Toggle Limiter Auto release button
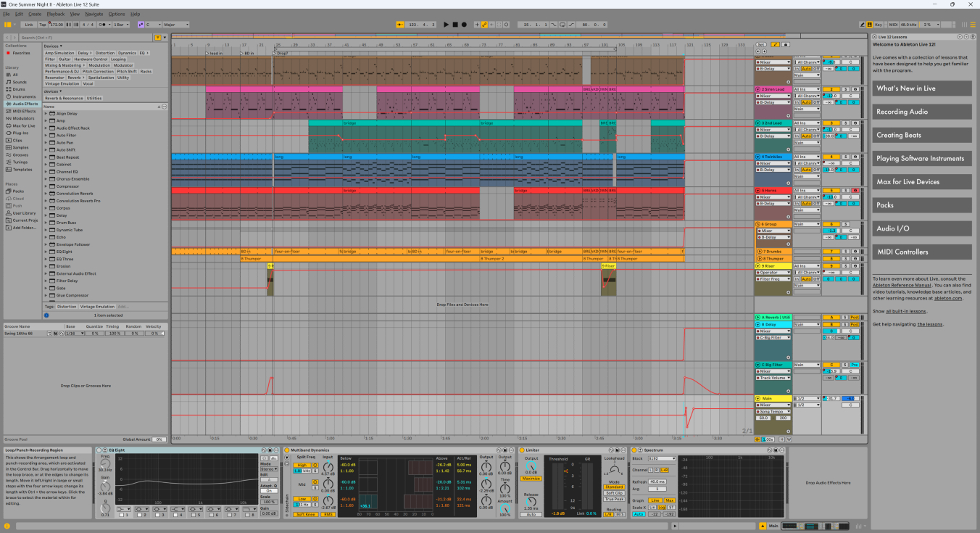Viewport: 980px width, 533px height. (531, 514)
